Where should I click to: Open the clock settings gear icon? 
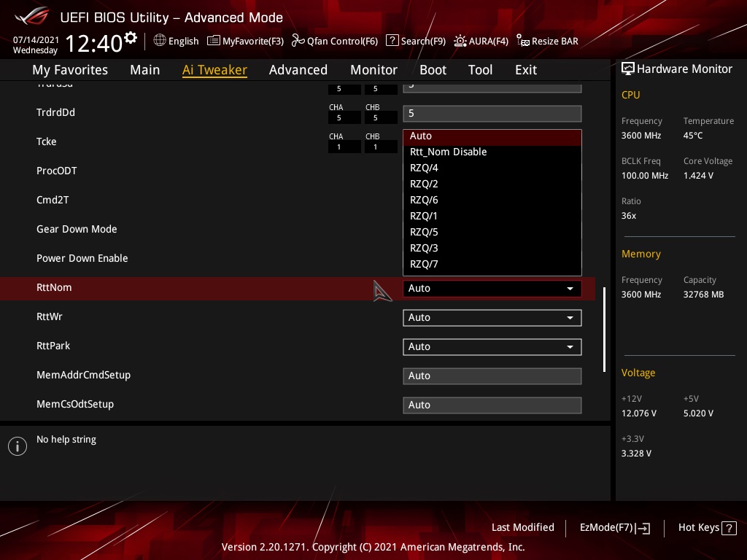click(x=131, y=38)
